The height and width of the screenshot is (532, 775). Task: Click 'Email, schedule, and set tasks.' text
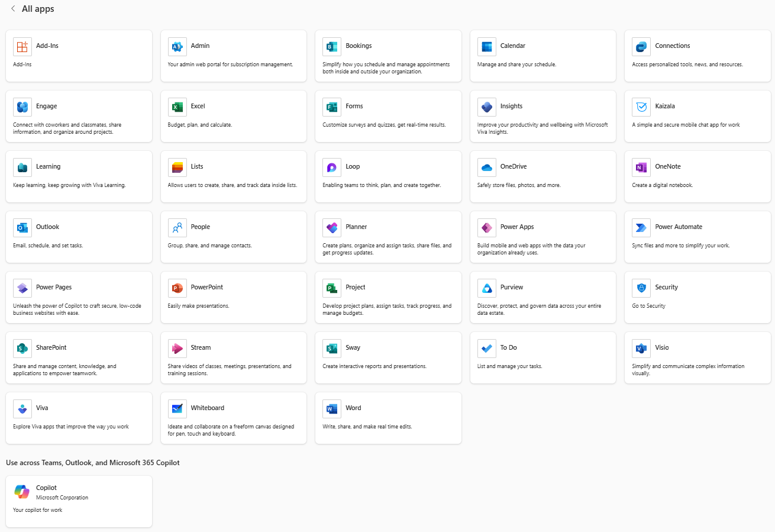[x=48, y=246]
